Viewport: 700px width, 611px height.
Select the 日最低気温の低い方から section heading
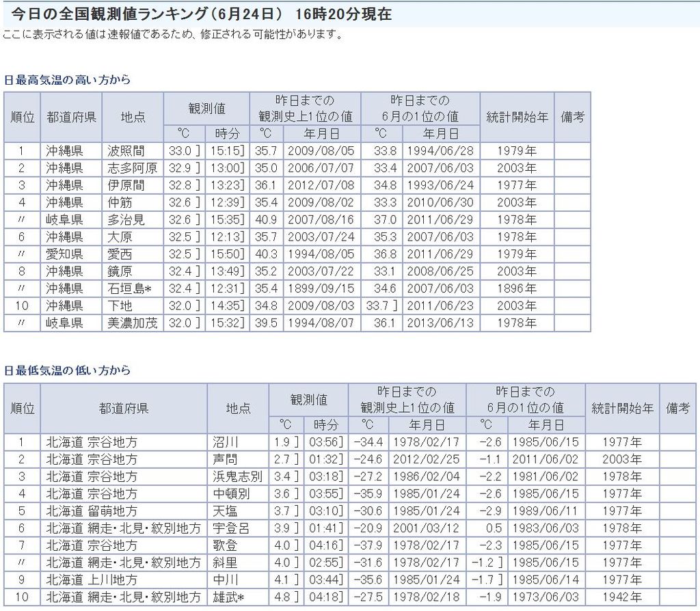click(x=67, y=370)
